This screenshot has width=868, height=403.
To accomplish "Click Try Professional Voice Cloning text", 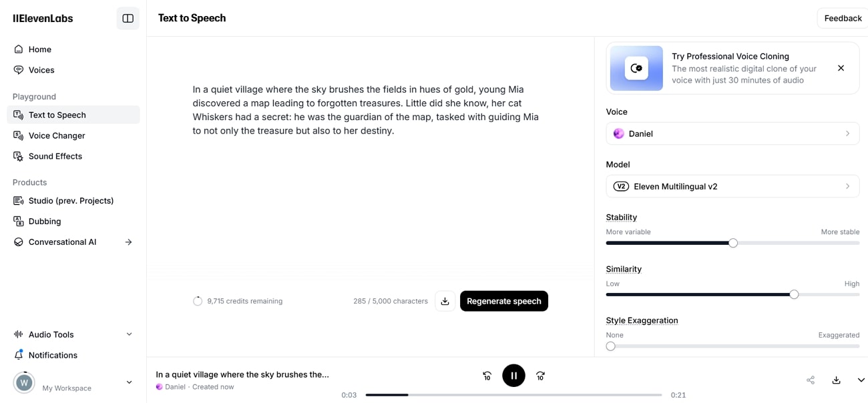I will (730, 57).
